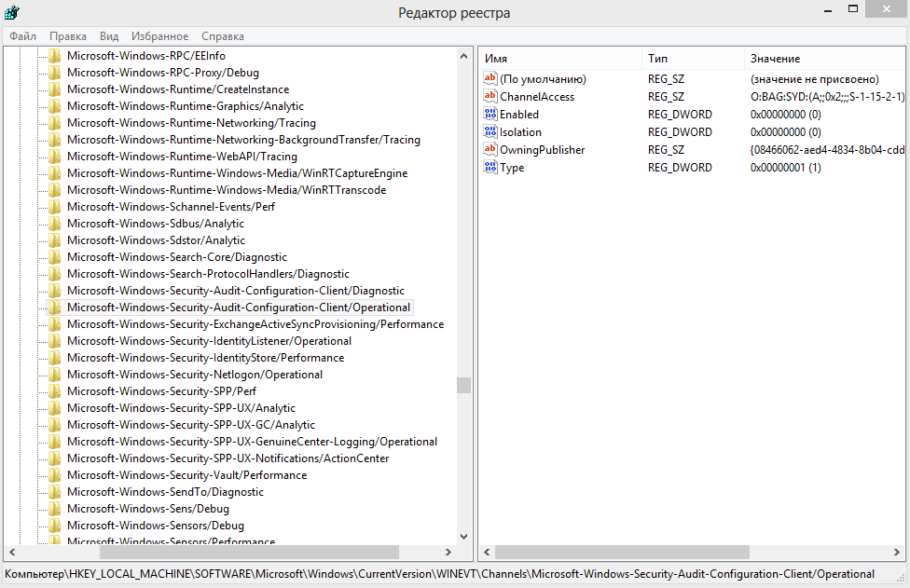Viewport: 910px width, 588px height.
Task: Click REG_DWORD type cell of Isolation row
Action: pos(680,131)
